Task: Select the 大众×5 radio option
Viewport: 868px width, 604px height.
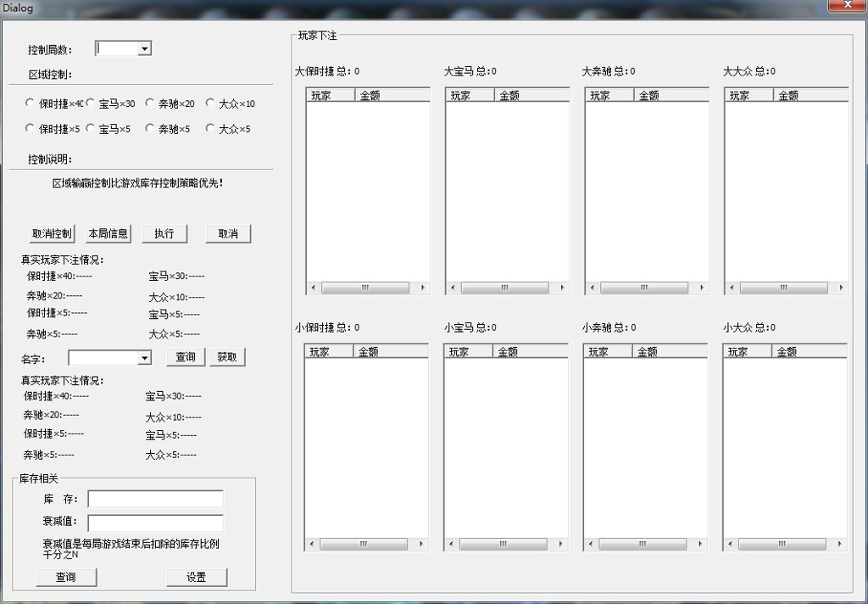Action: pos(210,129)
